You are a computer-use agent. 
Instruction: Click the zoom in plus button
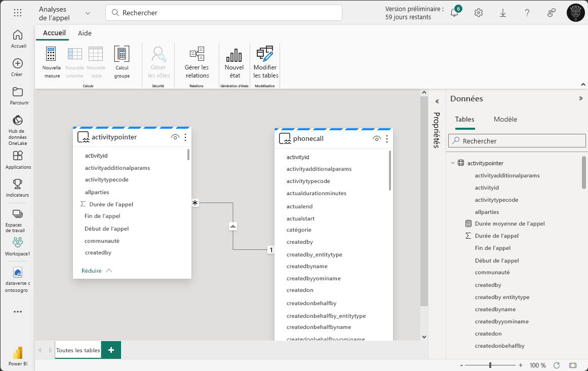pos(521,365)
